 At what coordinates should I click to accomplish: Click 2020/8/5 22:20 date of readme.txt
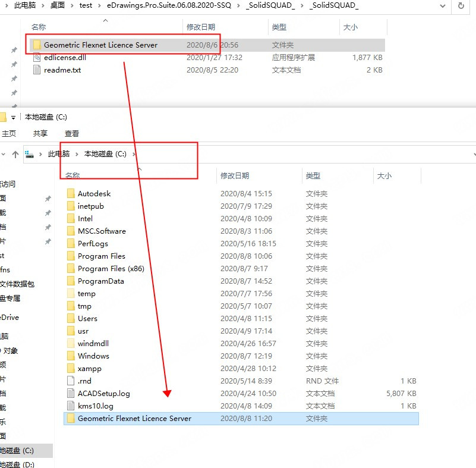pos(212,70)
